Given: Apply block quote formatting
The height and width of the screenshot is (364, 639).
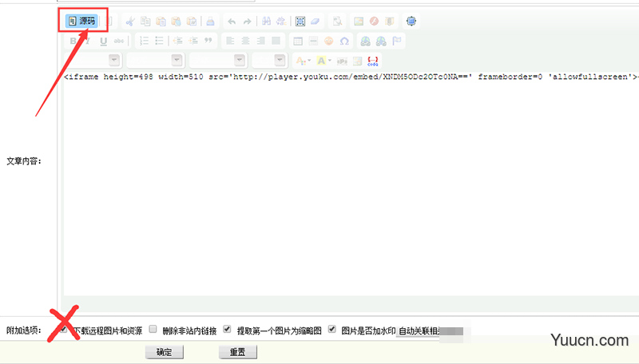Looking at the screenshot, I should (x=208, y=41).
